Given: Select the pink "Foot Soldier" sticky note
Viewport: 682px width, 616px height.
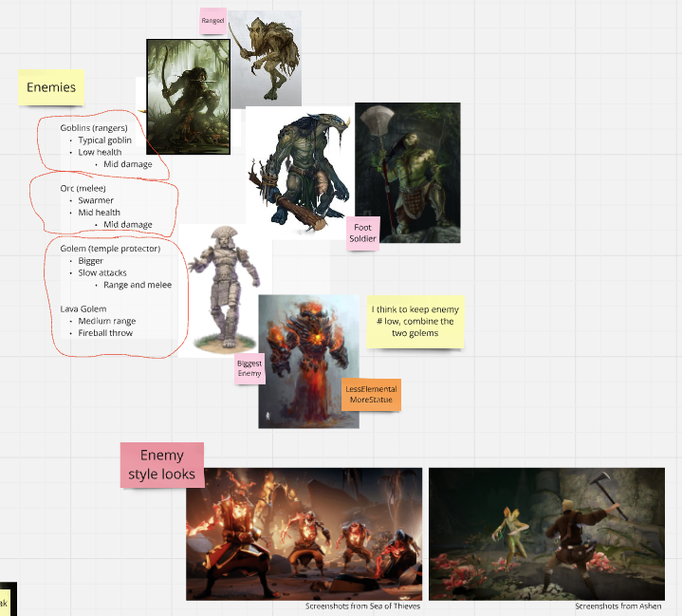Looking at the screenshot, I should click(362, 233).
